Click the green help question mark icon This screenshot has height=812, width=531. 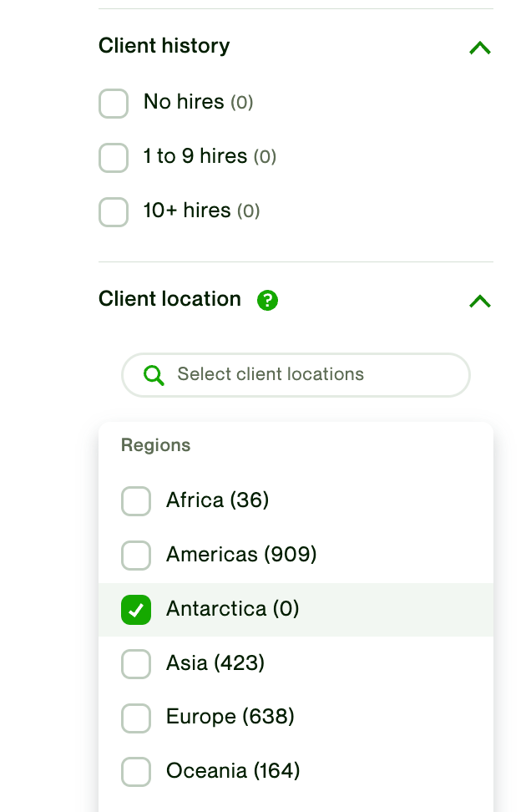267,301
